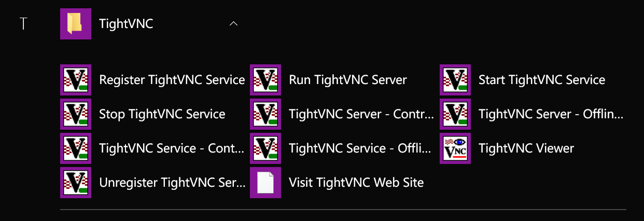Click the Run TightVNC Server icon
This screenshot has width=644, height=221.
coord(265,80)
